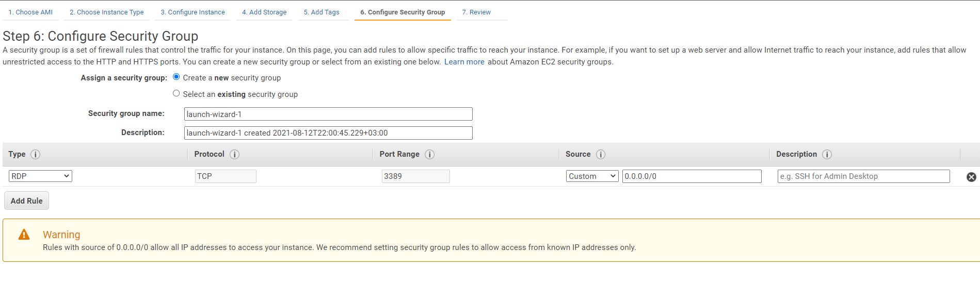This screenshot has width=980, height=283.
Task: Remove the RDP rule with X icon
Action: point(971,177)
